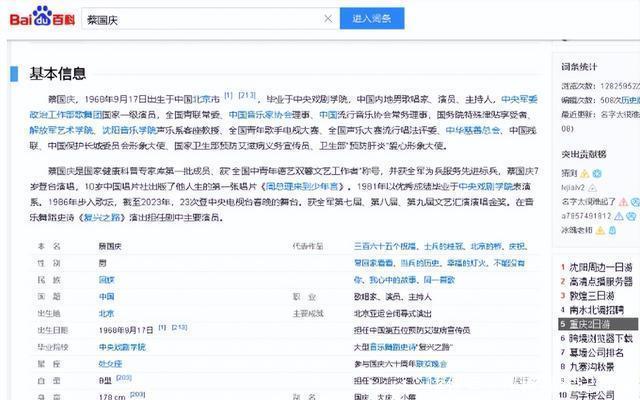Click contributor name lejialv2
640x400 pixels.
[x=573, y=188]
